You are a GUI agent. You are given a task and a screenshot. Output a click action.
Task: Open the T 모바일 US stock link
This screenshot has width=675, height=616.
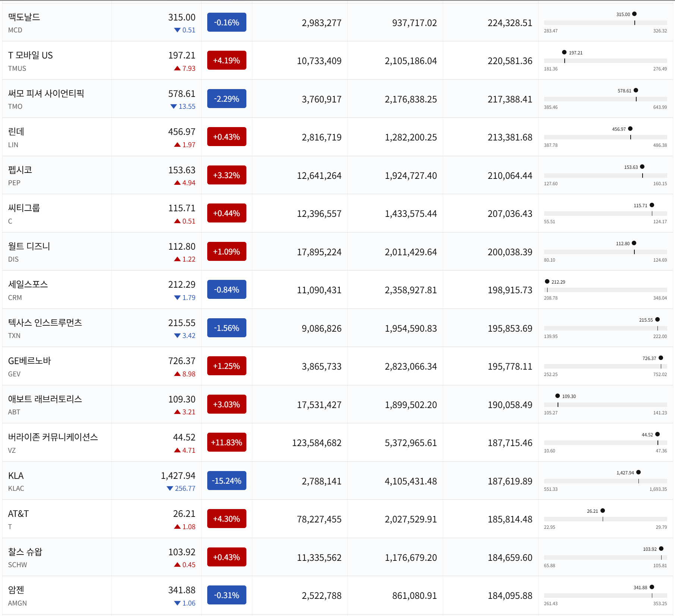pyautogui.click(x=31, y=55)
